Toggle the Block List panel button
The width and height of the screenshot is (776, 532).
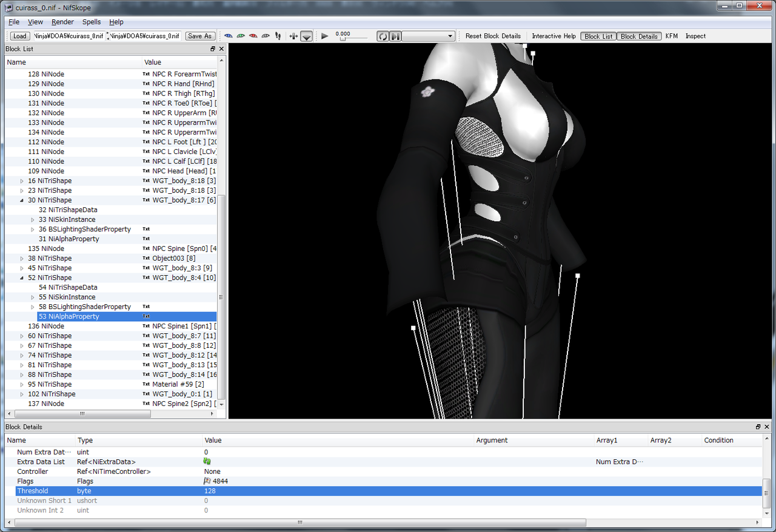pyautogui.click(x=598, y=36)
